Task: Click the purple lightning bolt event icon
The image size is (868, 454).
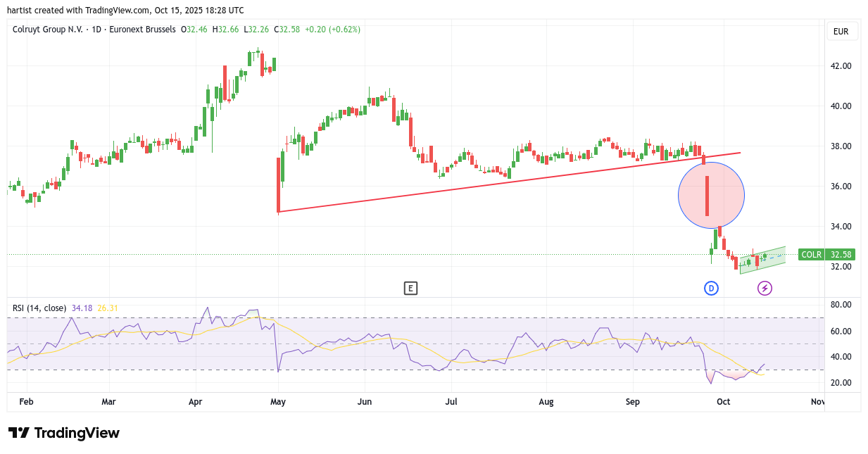Action: pyautogui.click(x=765, y=288)
